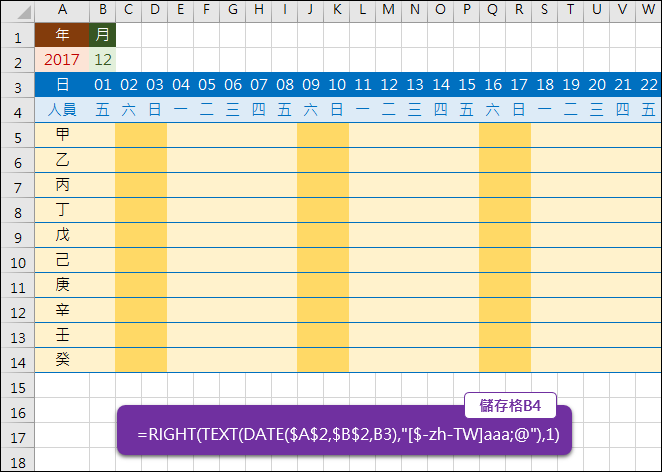Screen dimensions: 662x472
Task: Select day cell 02 in row 3
Action: (x=129, y=85)
